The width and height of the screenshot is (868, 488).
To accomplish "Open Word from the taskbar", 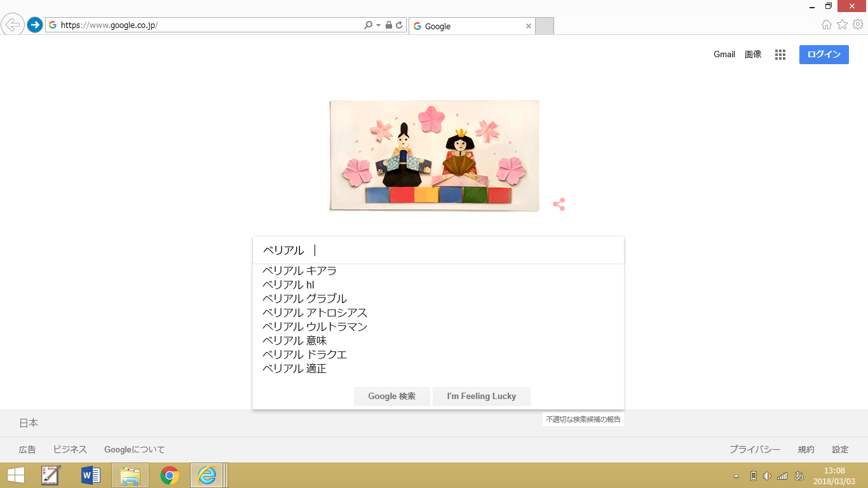I will [91, 475].
